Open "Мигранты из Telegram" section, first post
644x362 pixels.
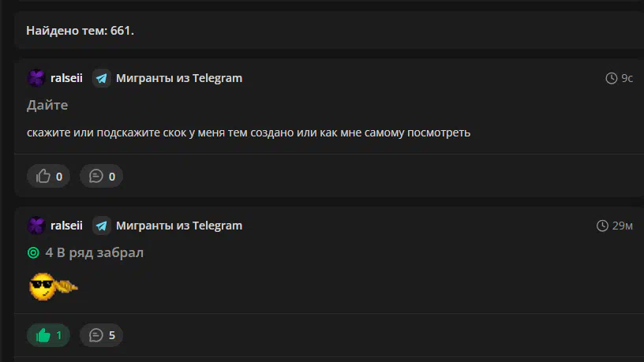pyautogui.click(x=179, y=78)
